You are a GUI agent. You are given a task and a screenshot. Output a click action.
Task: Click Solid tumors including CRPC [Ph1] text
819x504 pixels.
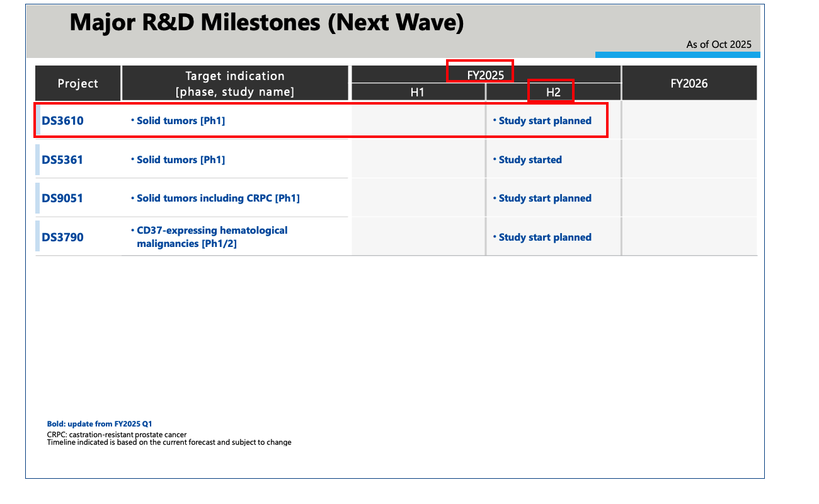[218, 198]
